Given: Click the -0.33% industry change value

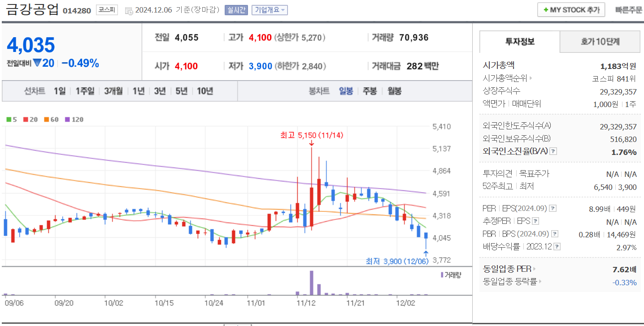Looking at the screenshot, I should (624, 282).
